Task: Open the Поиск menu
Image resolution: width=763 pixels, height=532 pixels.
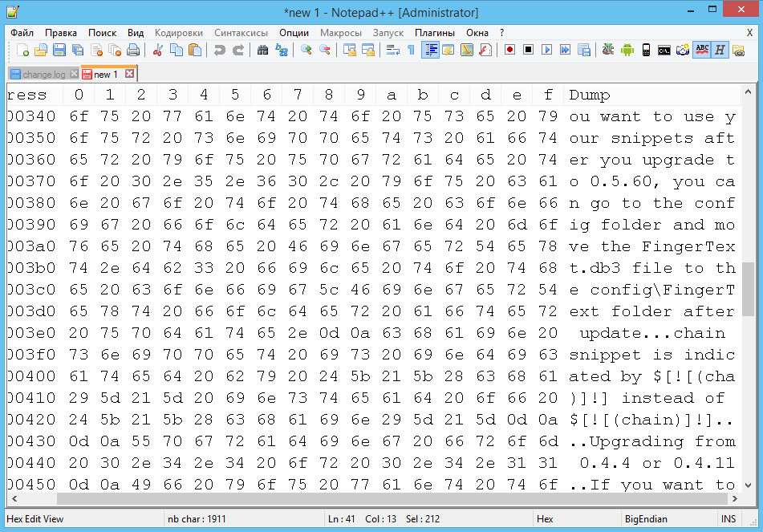Action: [102, 33]
